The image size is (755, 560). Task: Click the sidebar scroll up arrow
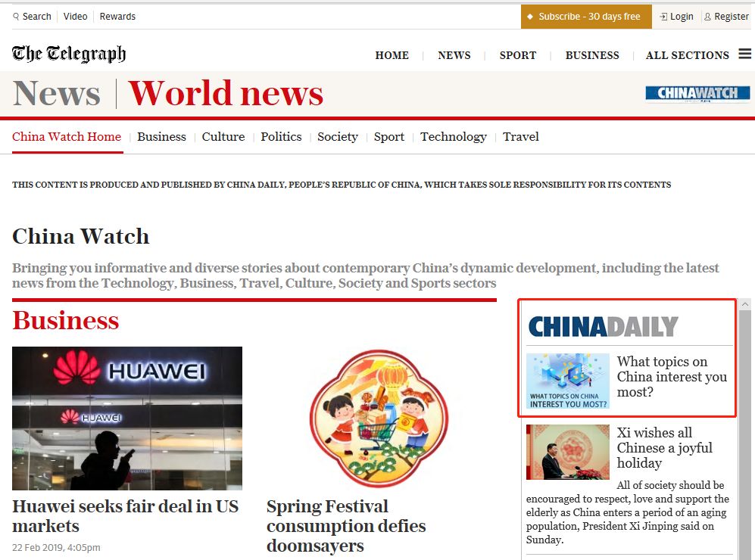coord(745,304)
